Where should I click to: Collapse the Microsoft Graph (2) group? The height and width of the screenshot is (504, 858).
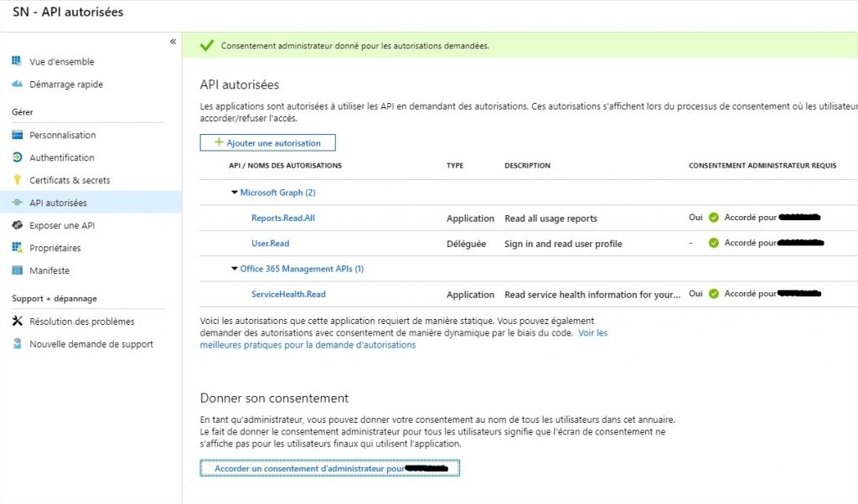coord(235,193)
